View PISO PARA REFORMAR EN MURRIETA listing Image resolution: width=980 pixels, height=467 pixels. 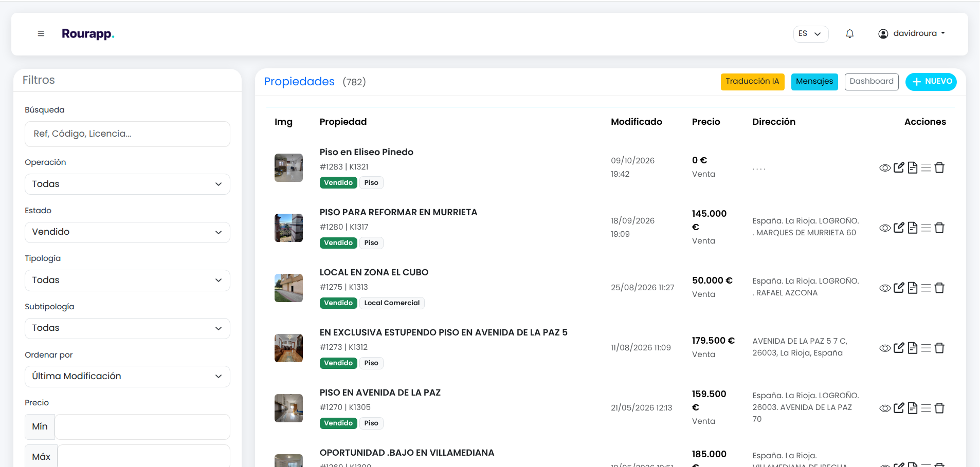coord(885,228)
